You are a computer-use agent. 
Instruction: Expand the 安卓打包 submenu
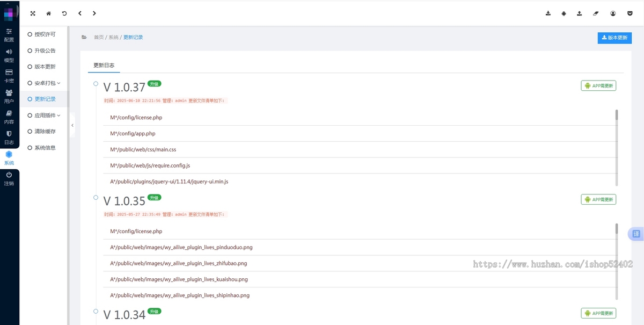44,83
